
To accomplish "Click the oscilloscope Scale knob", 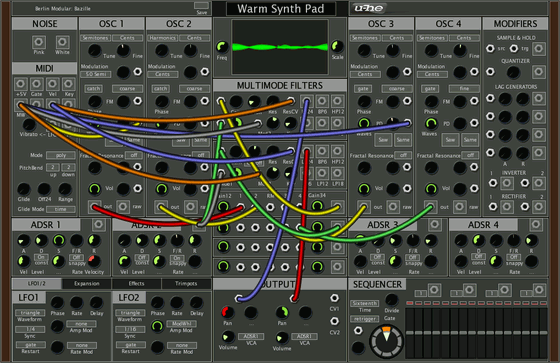I will (x=337, y=46).
